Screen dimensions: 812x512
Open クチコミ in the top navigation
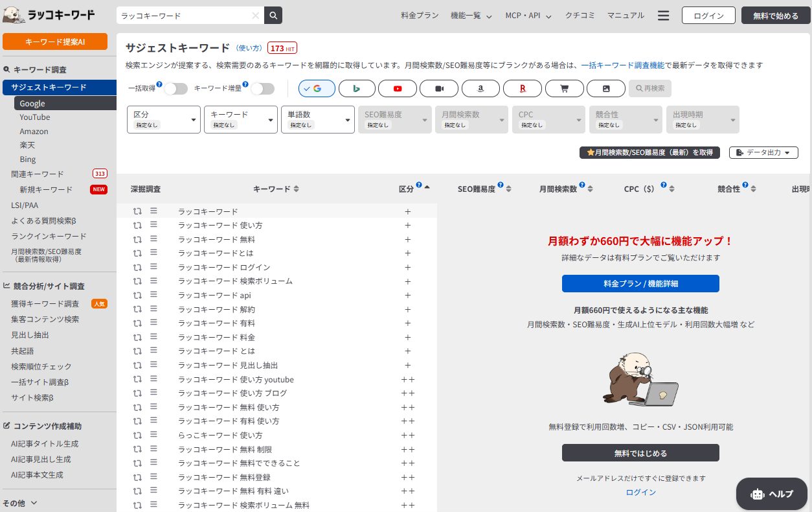[x=580, y=16]
